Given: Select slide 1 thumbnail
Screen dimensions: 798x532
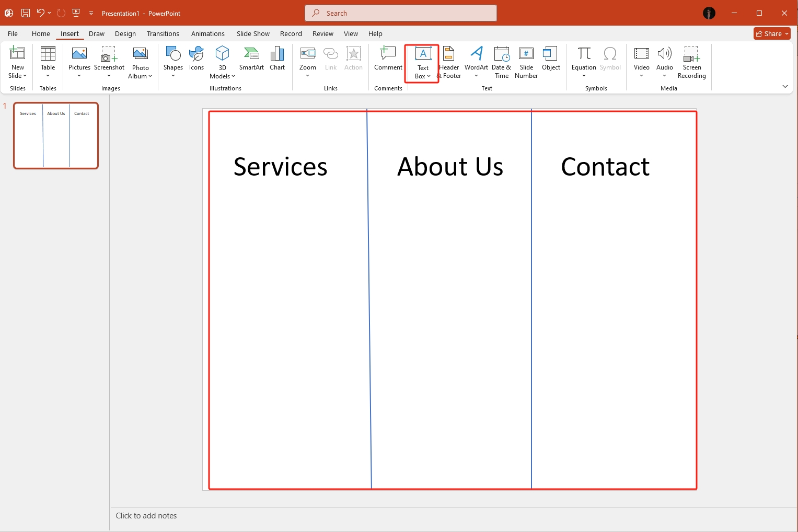Looking at the screenshot, I should click(x=56, y=136).
